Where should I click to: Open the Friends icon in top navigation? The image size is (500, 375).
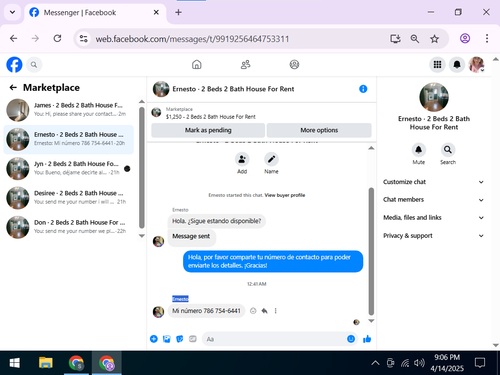point(246,64)
